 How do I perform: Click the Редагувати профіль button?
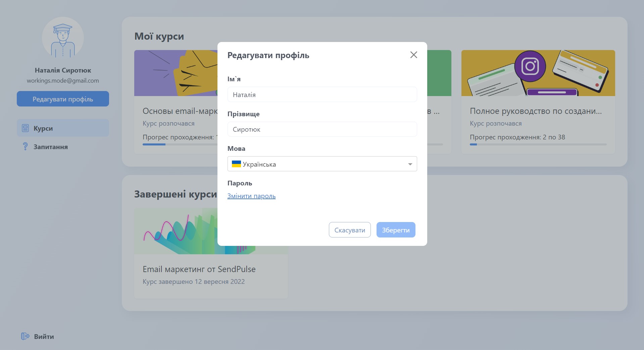63,99
